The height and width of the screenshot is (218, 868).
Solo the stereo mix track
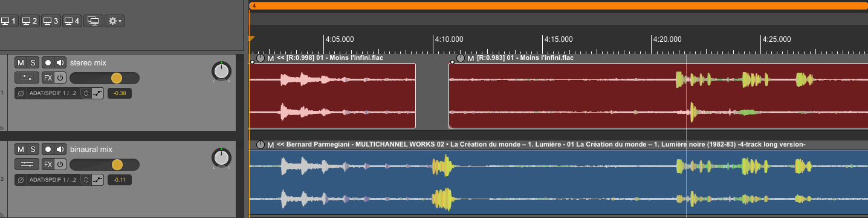(33, 63)
